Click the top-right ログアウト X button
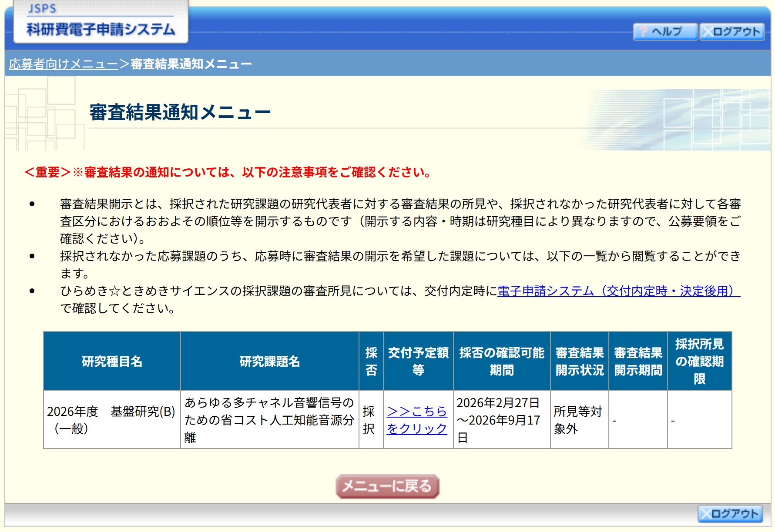775x532 pixels. click(x=732, y=32)
